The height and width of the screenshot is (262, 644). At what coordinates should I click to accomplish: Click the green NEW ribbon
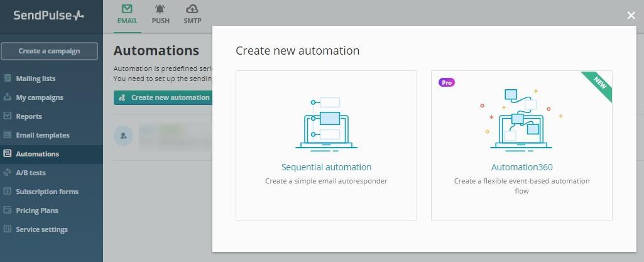click(x=599, y=85)
